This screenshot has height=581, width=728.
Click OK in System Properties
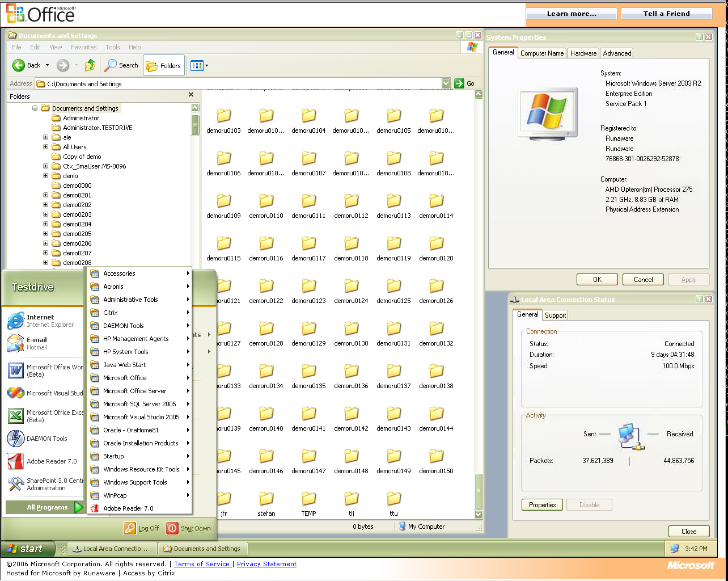(597, 280)
